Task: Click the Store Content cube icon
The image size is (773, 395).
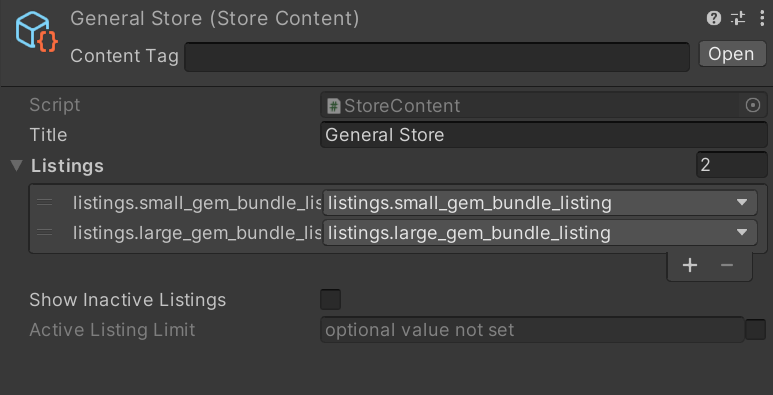Action: coord(36,32)
